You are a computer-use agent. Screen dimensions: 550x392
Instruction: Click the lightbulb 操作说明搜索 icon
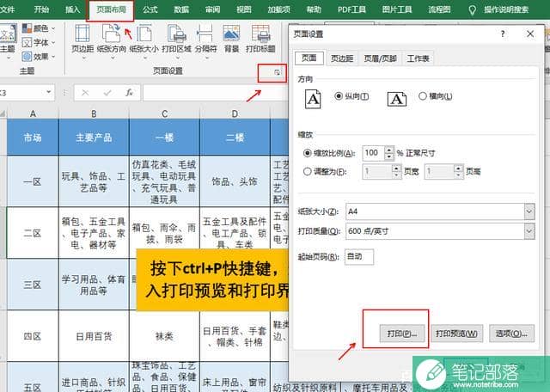pyautogui.click(x=473, y=9)
